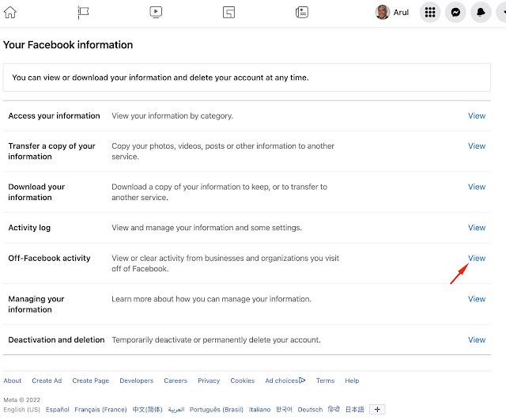View Download your information
This screenshot has height=420, width=506.
tap(477, 187)
